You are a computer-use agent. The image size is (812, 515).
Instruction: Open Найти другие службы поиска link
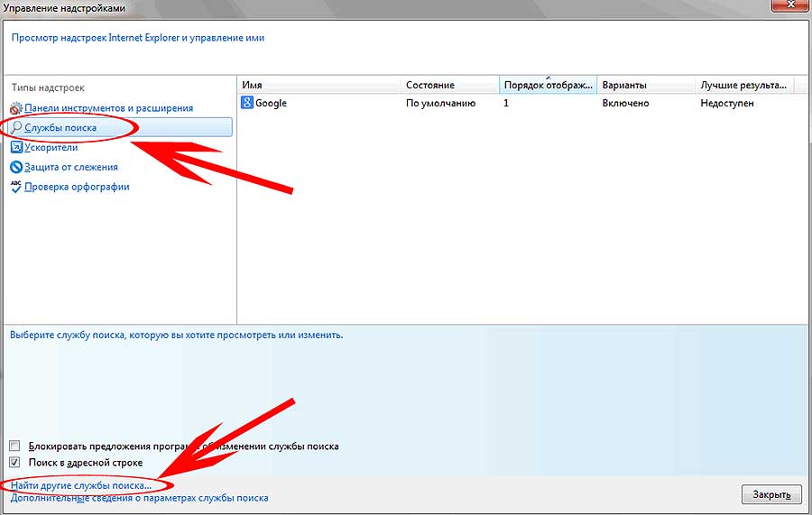(81, 485)
